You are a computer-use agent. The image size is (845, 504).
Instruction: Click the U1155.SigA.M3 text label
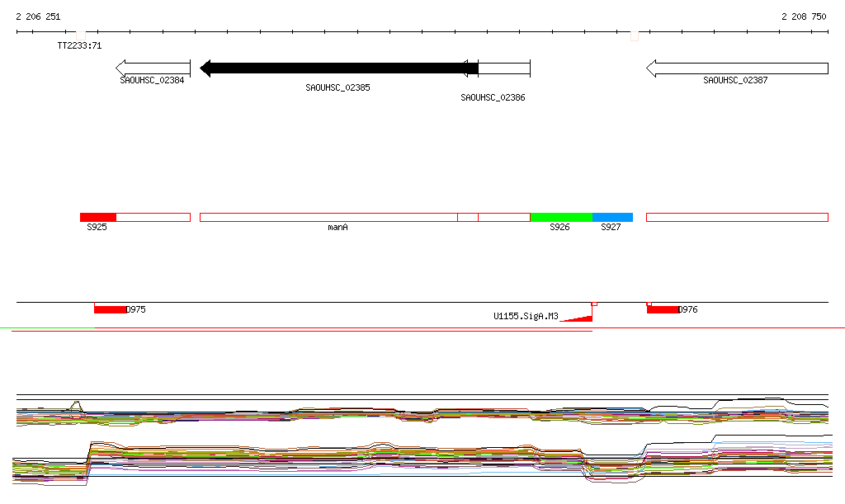tap(526, 316)
